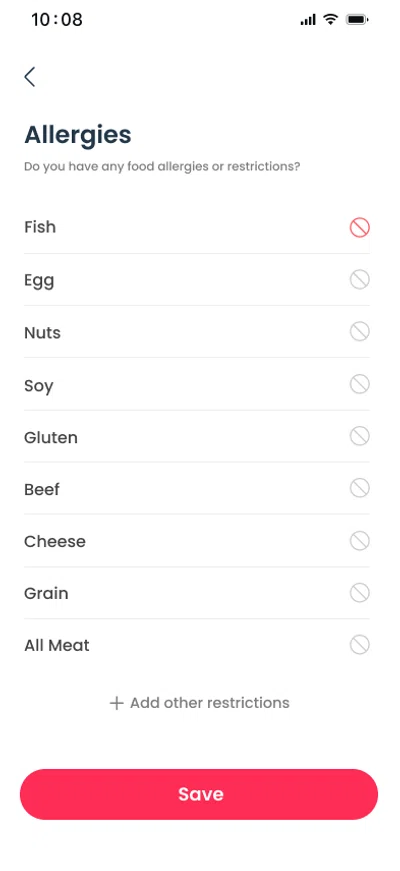The image size is (400, 871).
Task: Tap the Cheese restriction icon
Action: 359,541
